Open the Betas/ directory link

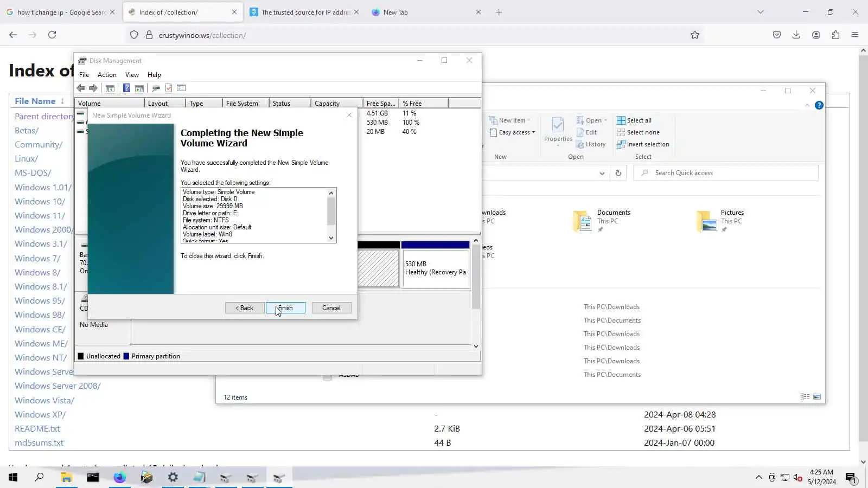(x=27, y=131)
